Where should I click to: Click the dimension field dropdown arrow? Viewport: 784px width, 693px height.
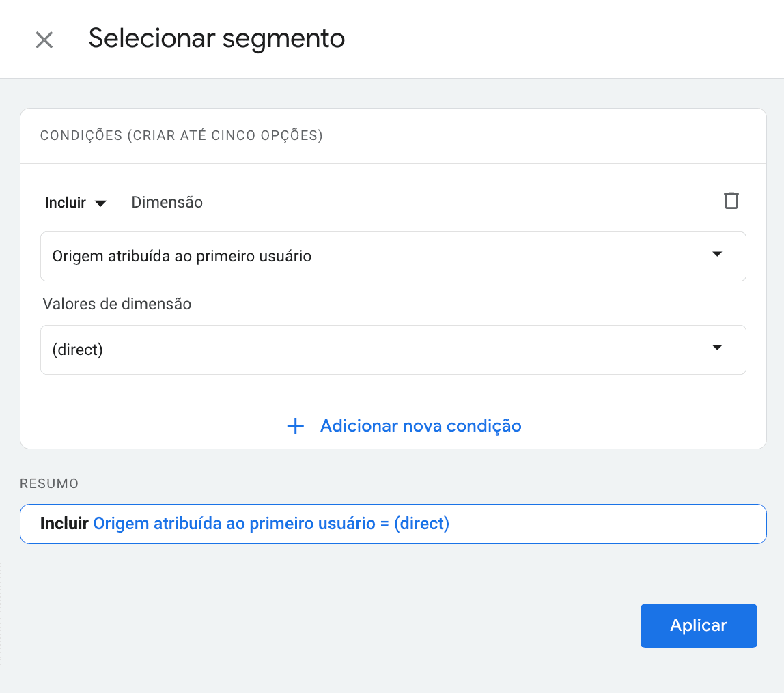[717, 255]
